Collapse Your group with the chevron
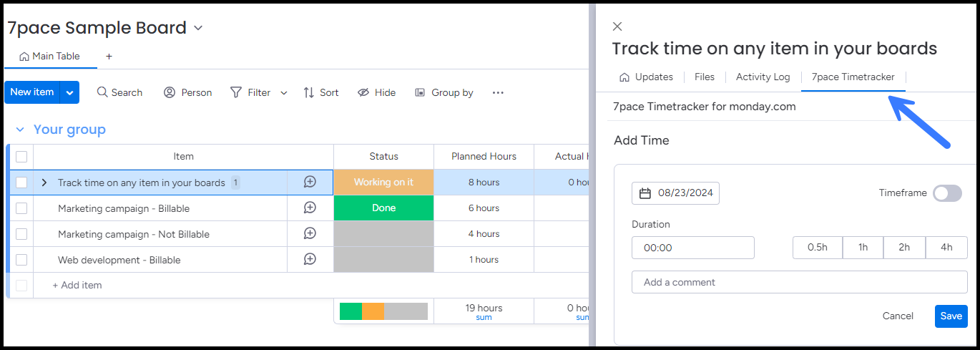Viewport: 980px width, 350px height. (x=19, y=130)
